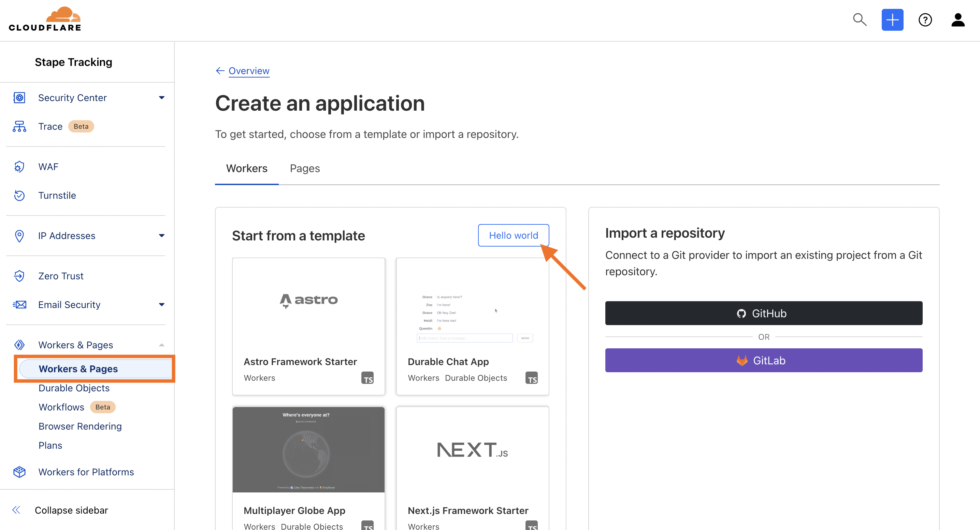Viewport: 980px width, 530px height.
Task: Click the TS badge on Astro Framework Starter
Action: [x=367, y=378]
